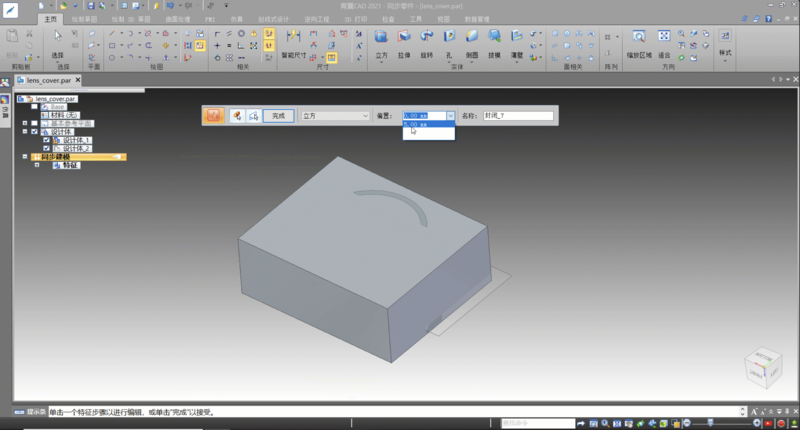Viewport: 800px width, 430px height.
Task: Switch to the 逆向工程 ribbon tab
Action: pyautogui.click(x=317, y=19)
